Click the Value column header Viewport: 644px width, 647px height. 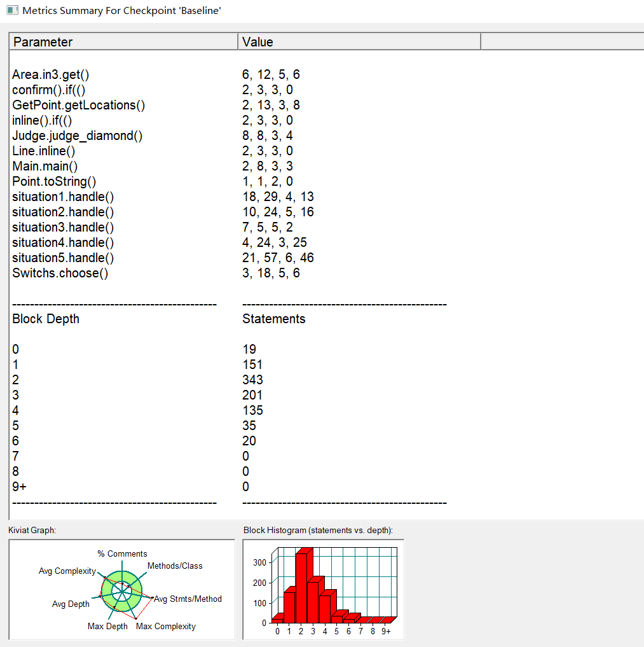359,42
